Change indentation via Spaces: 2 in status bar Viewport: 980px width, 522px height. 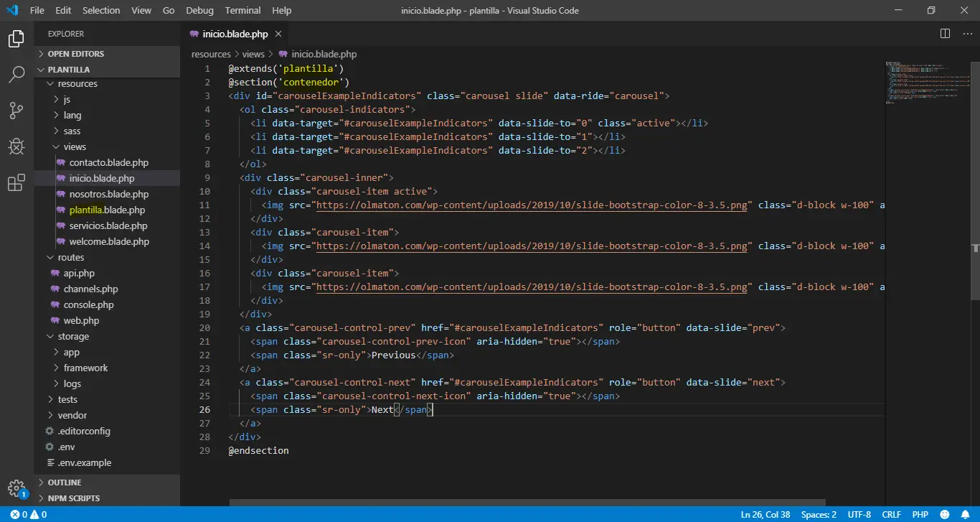pyautogui.click(x=818, y=514)
